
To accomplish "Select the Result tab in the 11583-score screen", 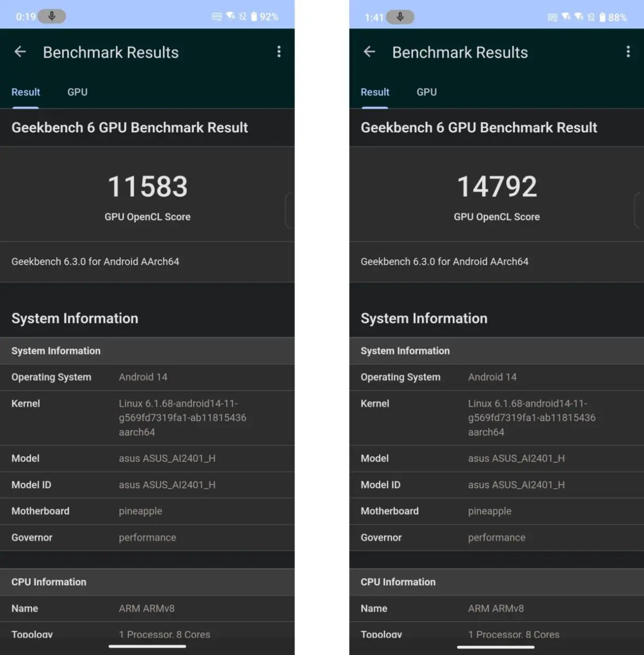I will click(x=26, y=92).
